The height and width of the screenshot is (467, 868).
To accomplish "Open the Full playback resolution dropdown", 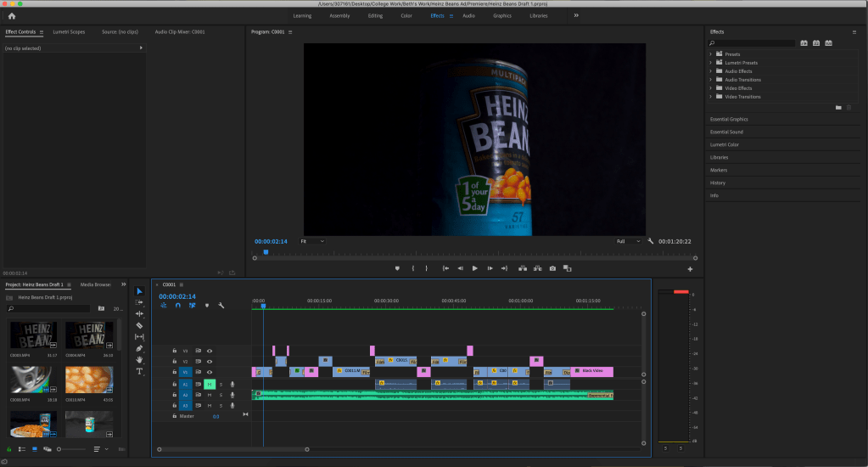I will [629, 241].
